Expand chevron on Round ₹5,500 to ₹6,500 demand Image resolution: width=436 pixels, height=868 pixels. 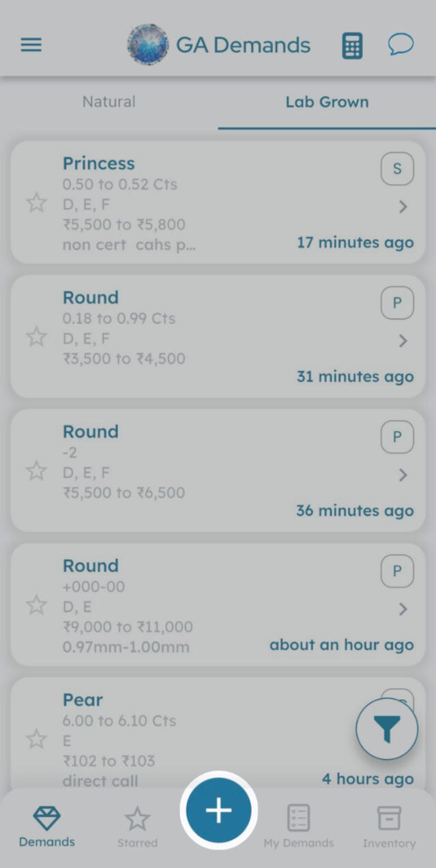tap(403, 475)
